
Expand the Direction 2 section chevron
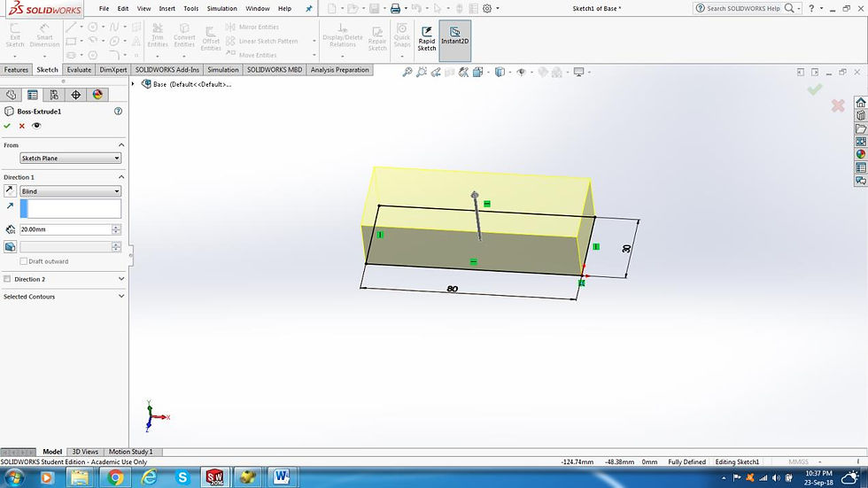(x=121, y=279)
